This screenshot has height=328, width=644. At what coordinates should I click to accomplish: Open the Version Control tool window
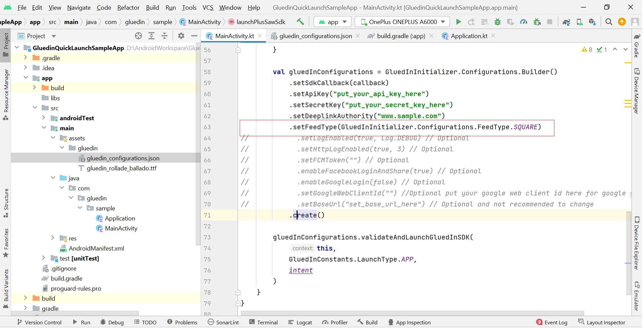[39, 322]
